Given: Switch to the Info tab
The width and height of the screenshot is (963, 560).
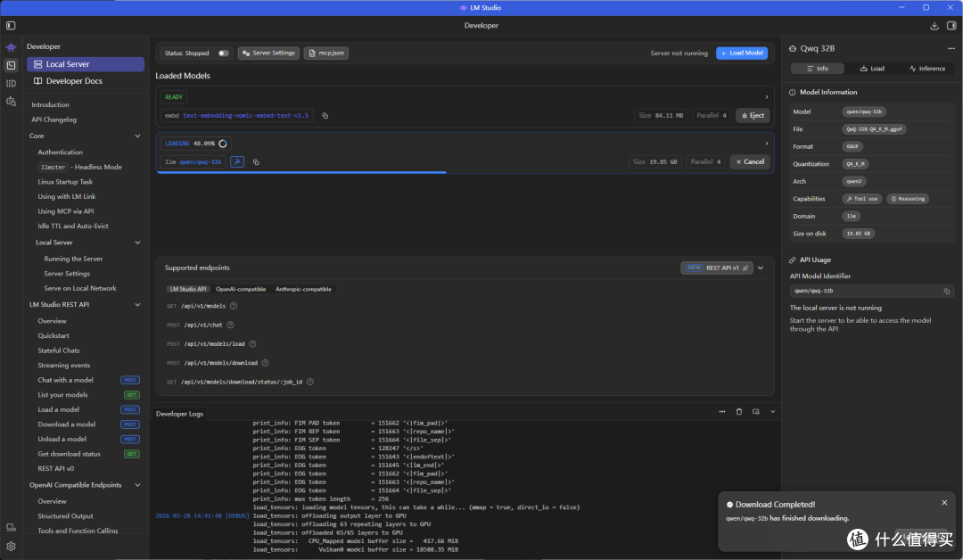Looking at the screenshot, I should point(817,69).
